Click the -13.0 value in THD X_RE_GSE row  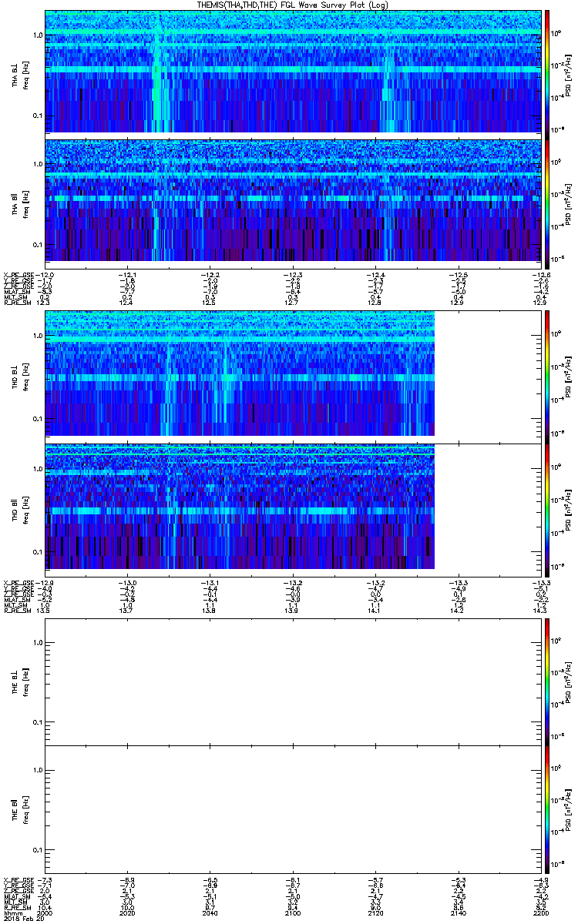[127, 582]
